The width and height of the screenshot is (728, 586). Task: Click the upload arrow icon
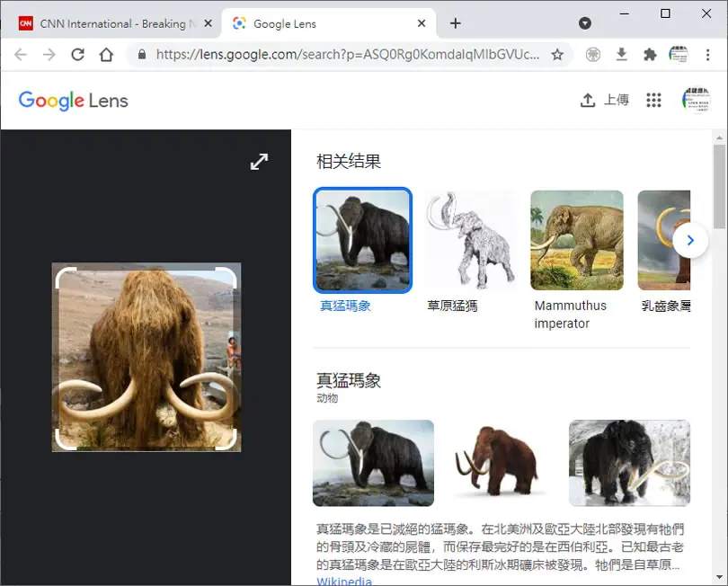point(588,100)
